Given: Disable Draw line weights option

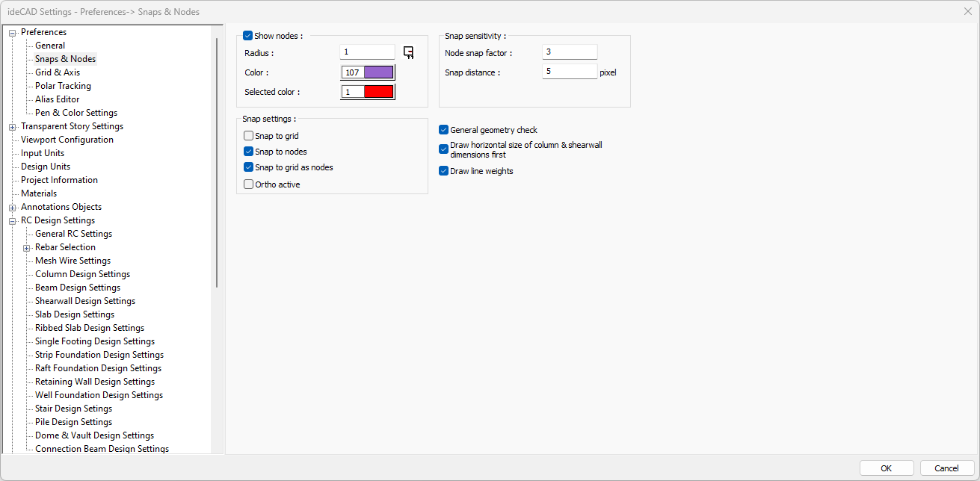Looking at the screenshot, I should click(x=444, y=171).
